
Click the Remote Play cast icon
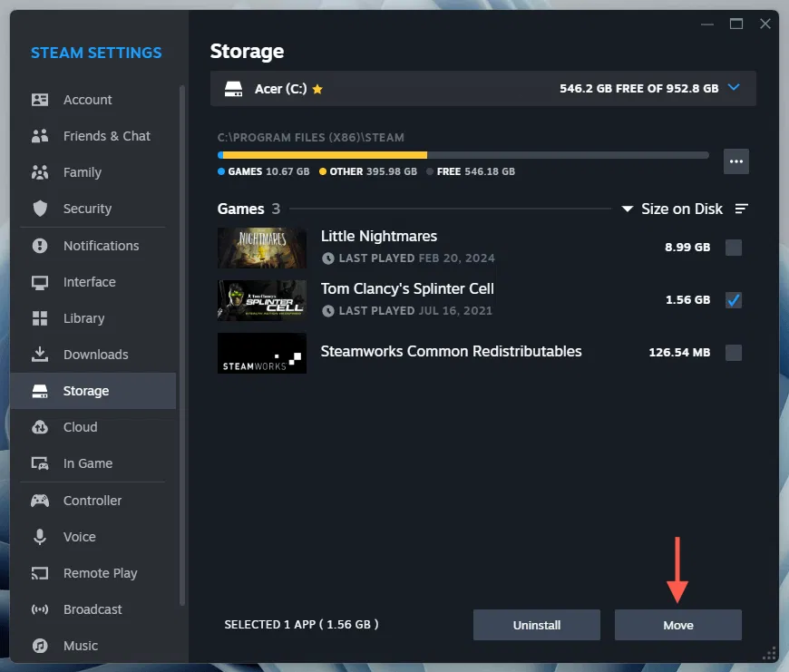tap(40, 573)
